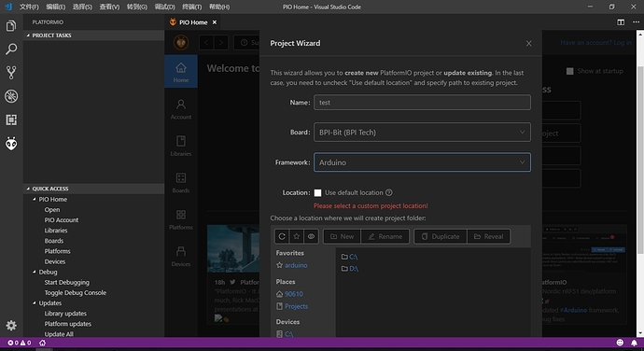This screenshot has height=351, width=644.
Task: Close the PIO Home tab
Action: coord(215,22)
